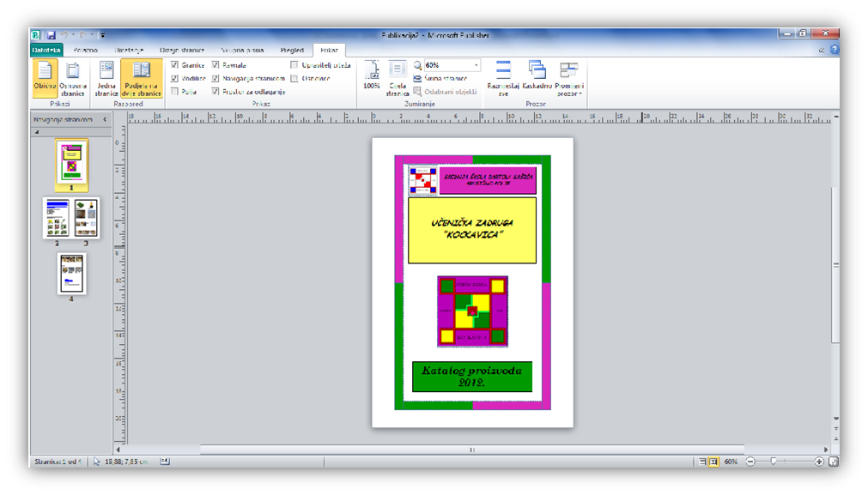Image resolution: width=868 pixels, height=495 pixels.
Task: Open the Datoteka file tab
Action: tap(46, 50)
